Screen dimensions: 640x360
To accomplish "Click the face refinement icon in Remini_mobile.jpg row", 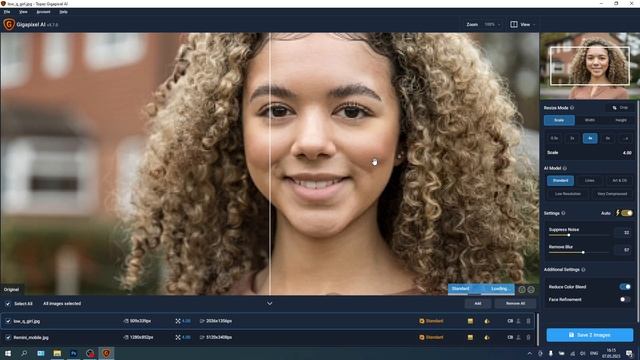I will click(x=518, y=338).
